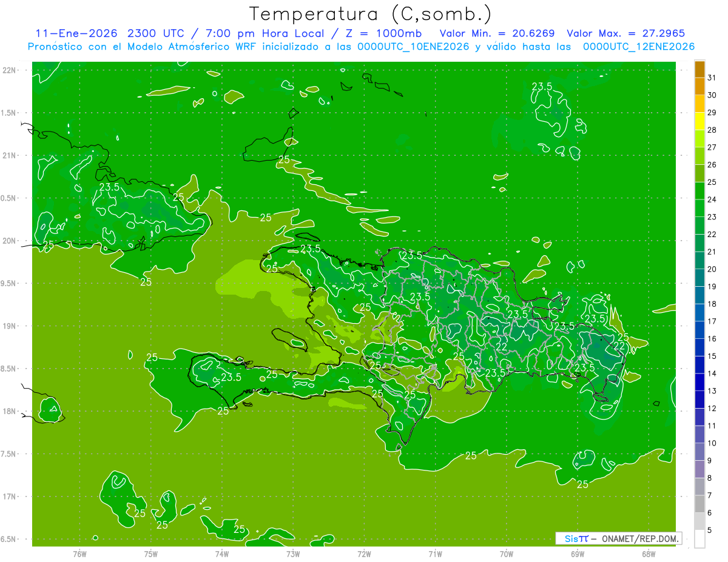Click the dark orange swatch above 31
The height and width of the screenshot is (562, 728).
point(699,70)
